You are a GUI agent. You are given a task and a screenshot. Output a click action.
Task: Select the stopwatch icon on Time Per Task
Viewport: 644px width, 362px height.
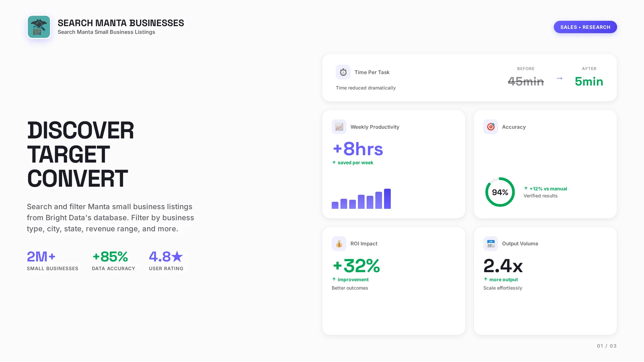343,72
